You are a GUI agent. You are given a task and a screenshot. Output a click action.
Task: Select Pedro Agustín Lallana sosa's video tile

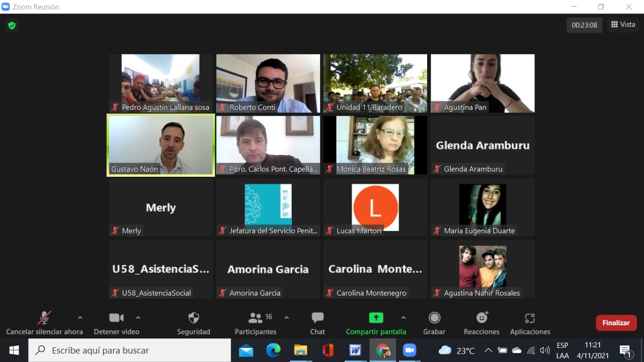point(161,83)
